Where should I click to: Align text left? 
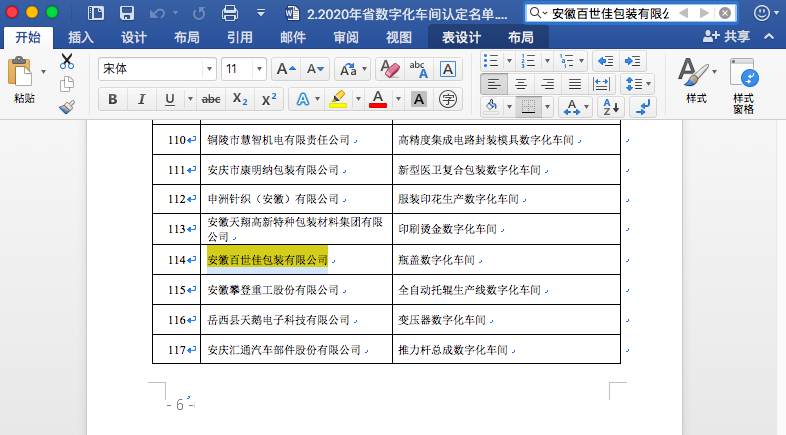coord(494,84)
